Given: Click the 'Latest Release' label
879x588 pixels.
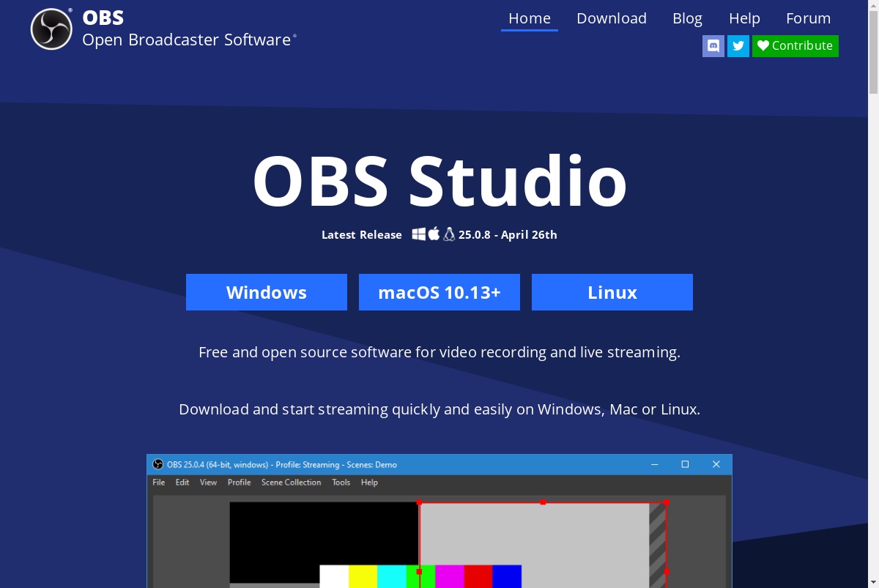Looking at the screenshot, I should (362, 235).
